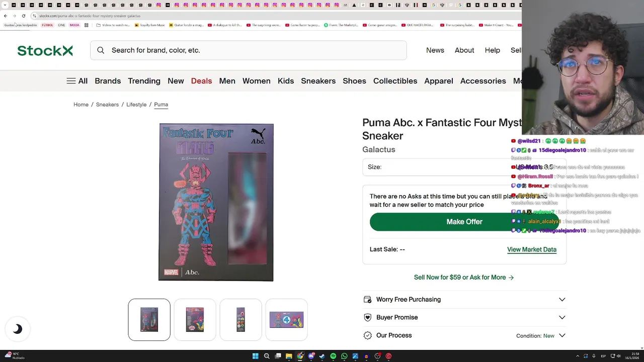Viewport: 644px width, 362px height.
Task: Open Steam from the taskbar
Action: [x=322, y=356]
